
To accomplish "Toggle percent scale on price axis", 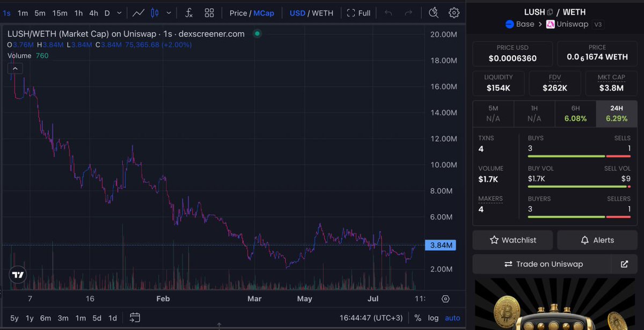I will 418,318.
